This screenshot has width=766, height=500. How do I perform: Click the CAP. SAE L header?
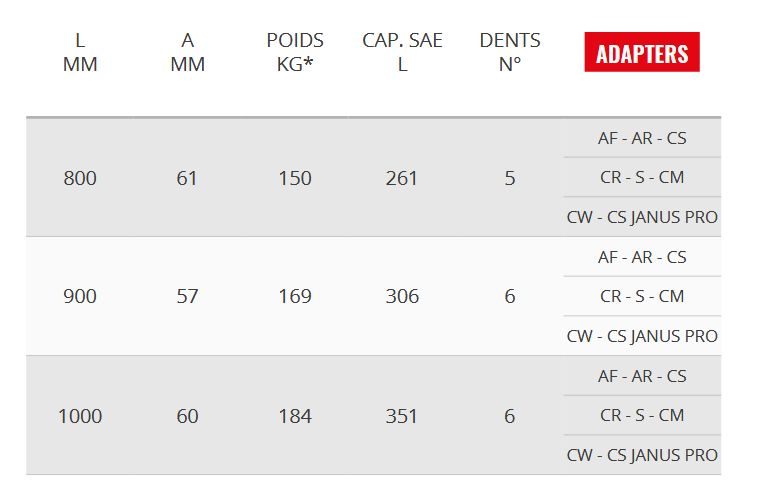pyautogui.click(x=402, y=53)
